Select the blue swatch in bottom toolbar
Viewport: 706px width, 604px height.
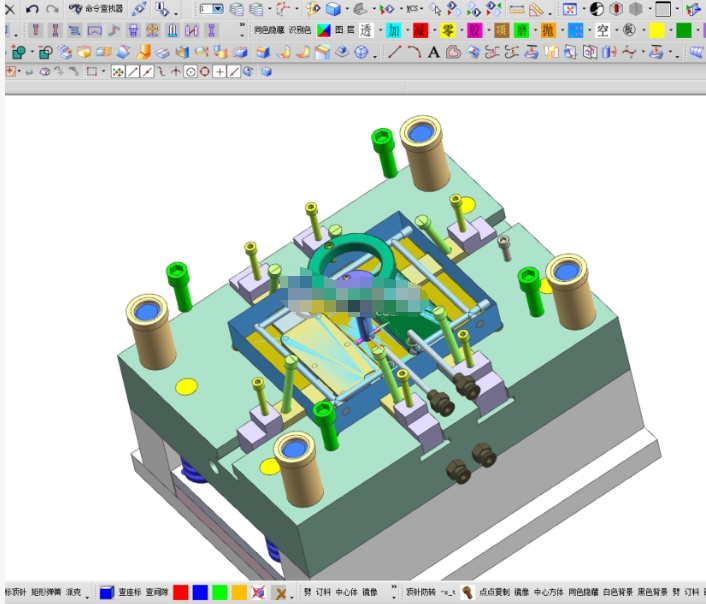pos(200,592)
